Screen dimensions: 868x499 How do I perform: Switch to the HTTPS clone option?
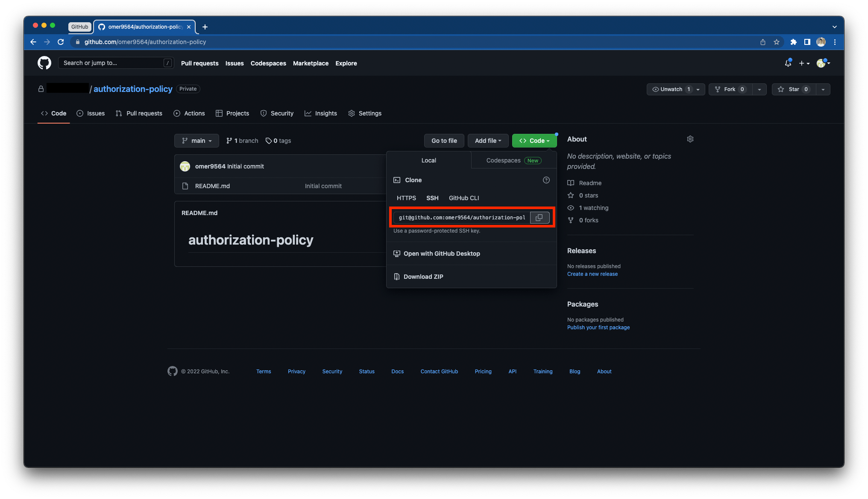[x=406, y=198]
